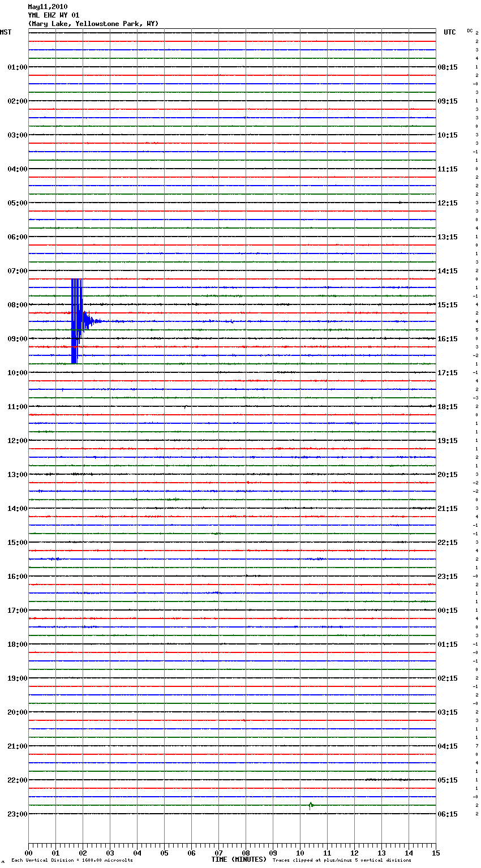Select the 23:00 MST hour label
Viewport: 481px width, 868px height.
17,814
